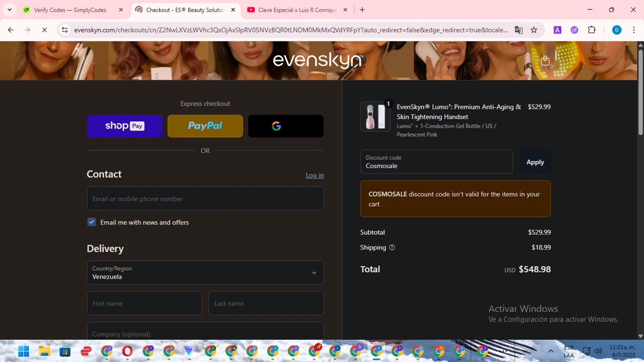This screenshot has height=362, width=644.
Task: Bookmark this page with the star icon
Action: pyautogui.click(x=534, y=30)
